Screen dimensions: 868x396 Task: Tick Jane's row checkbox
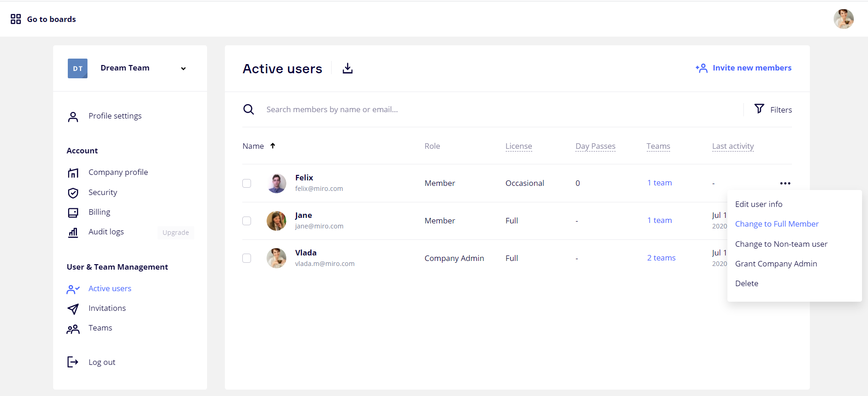coord(246,221)
